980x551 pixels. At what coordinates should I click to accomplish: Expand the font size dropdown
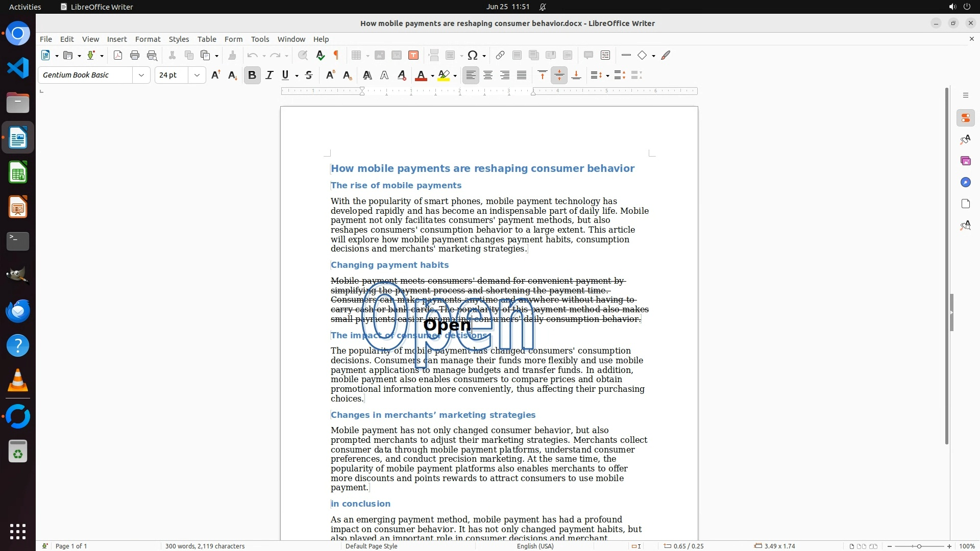[197, 76]
